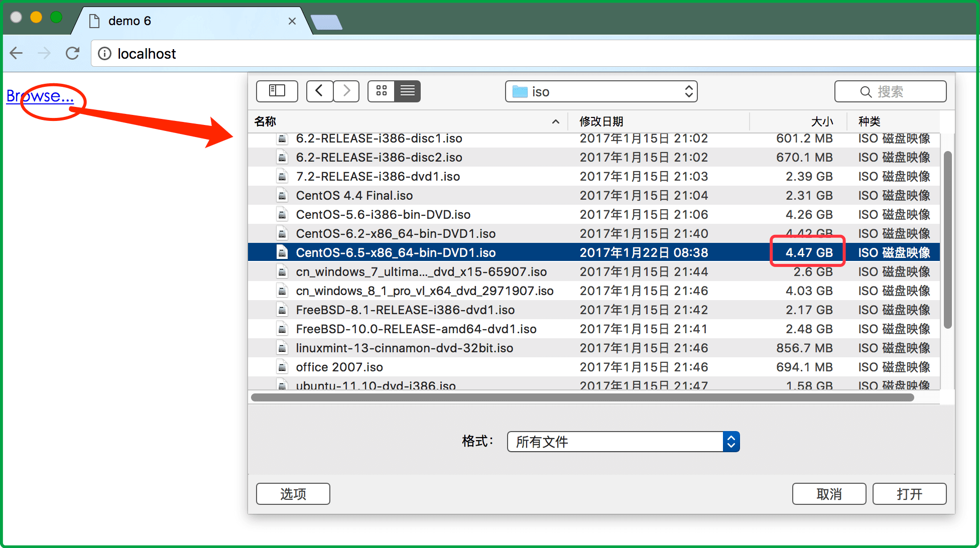Image resolution: width=980 pixels, height=548 pixels.
Task: Click the 打开 button
Action: tap(909, 494)
